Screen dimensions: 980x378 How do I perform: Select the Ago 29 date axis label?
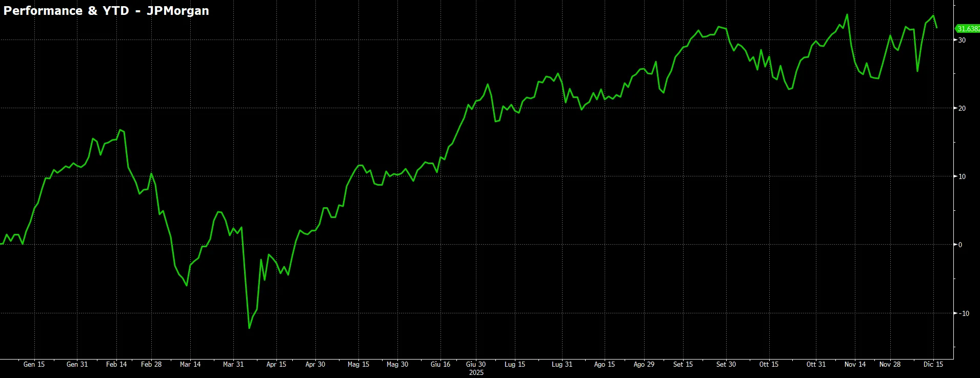click(644, 364)
